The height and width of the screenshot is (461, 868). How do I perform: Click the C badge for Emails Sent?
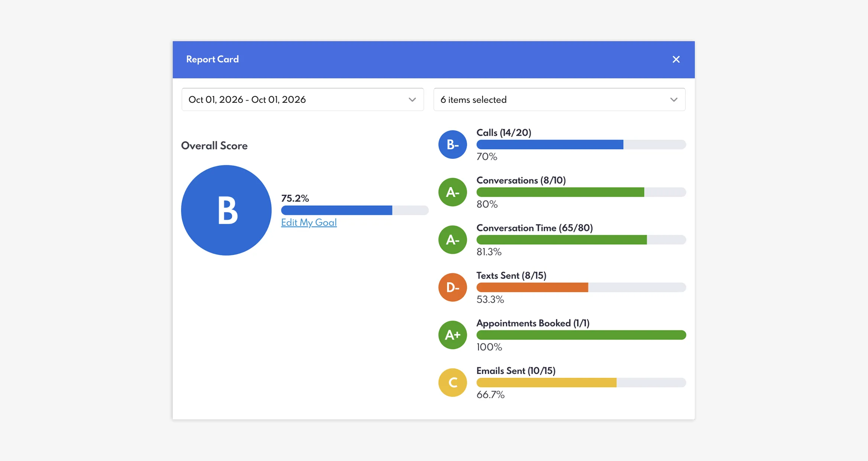coord(453,382)
